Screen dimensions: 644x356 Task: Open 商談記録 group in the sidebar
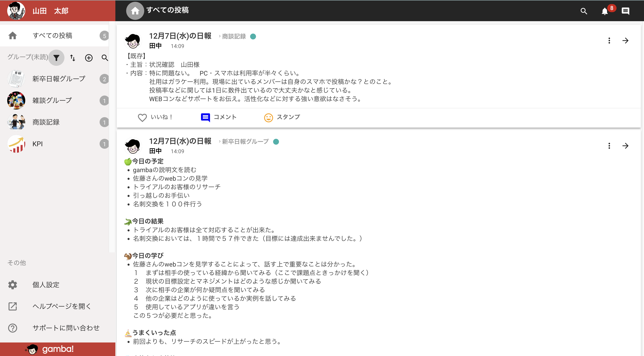[x=55, y=122]
